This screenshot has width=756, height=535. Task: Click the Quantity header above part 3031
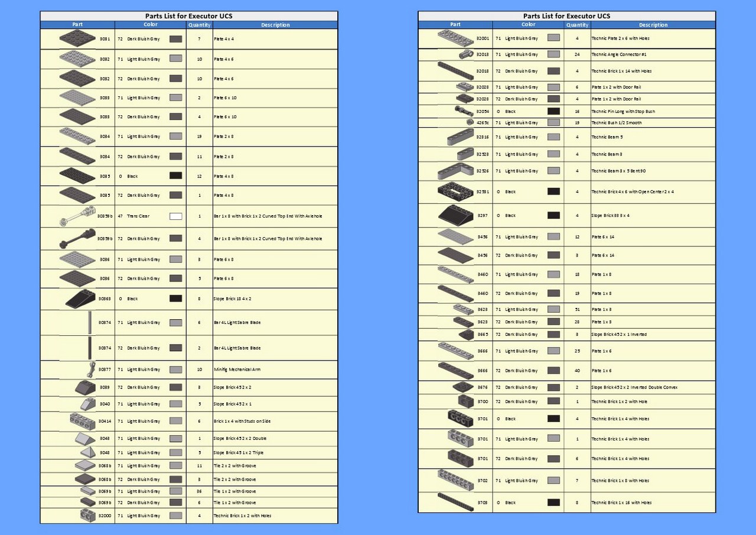[x=200, y=25]
